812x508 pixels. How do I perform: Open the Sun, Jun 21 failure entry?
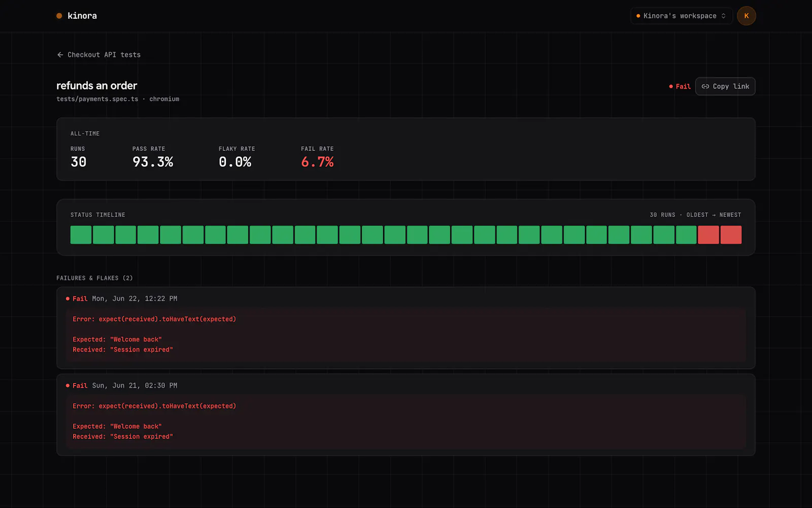(x=405, y=415)
